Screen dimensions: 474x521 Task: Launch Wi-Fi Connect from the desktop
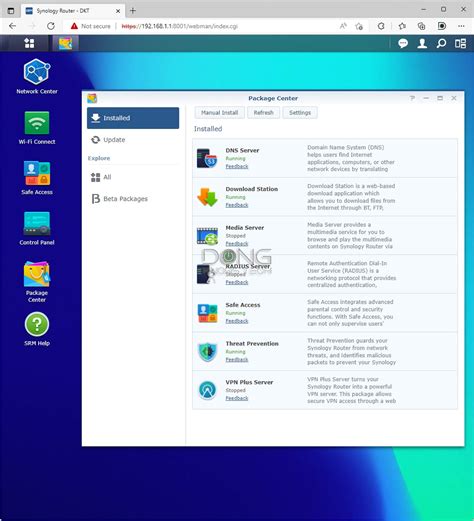(37, 128)
